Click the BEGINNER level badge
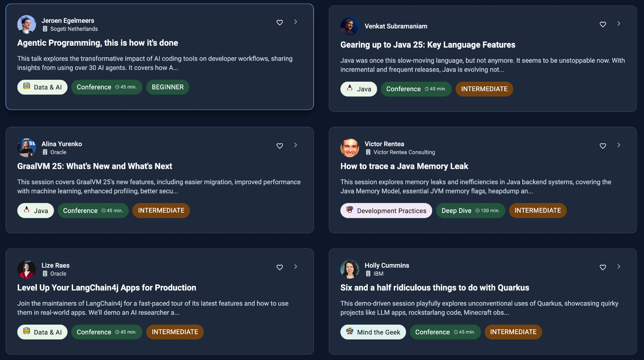This screenshot has width=644, height=360. tap(167, 87)
